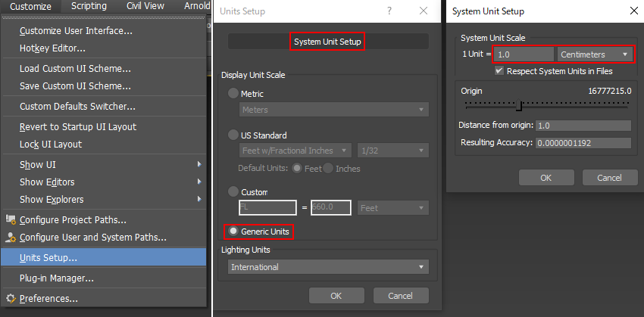Viewport: 644px width, 317px height.
Task: Click the Configure Project Paths icon
Action: click(x=11, y=220)
